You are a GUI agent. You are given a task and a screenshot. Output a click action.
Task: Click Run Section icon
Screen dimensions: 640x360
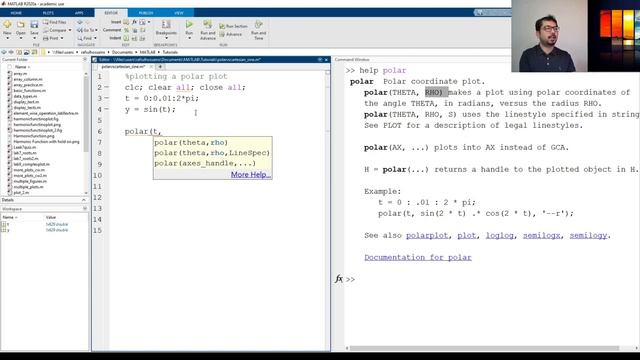point(222,26)
